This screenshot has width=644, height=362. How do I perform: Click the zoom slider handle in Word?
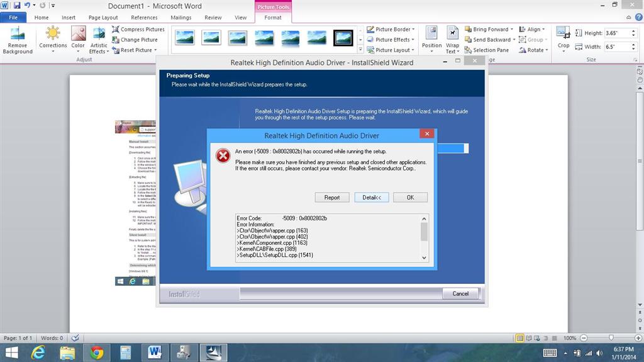(611, 337)
